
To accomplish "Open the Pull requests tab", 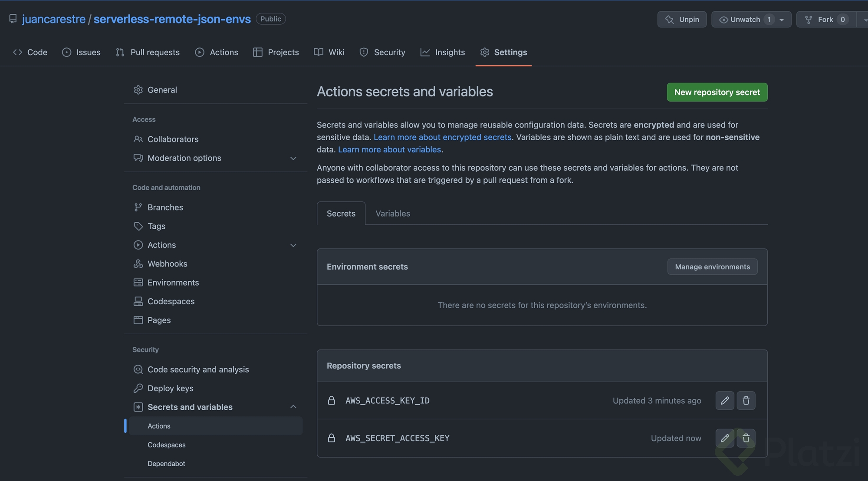I will click(x=148, y=52).
